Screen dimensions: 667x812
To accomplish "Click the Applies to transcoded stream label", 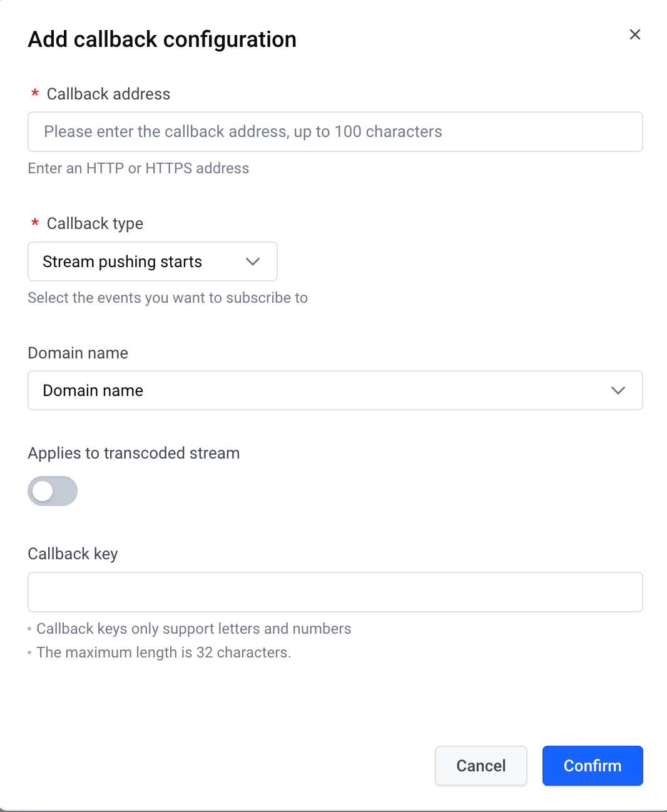I will point(134,453).
